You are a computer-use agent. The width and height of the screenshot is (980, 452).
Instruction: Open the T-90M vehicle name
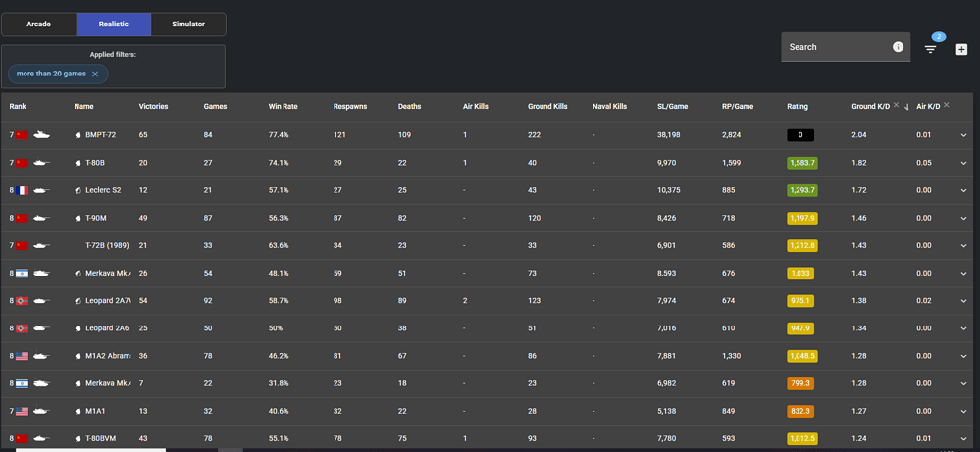[x=95, y=218]
